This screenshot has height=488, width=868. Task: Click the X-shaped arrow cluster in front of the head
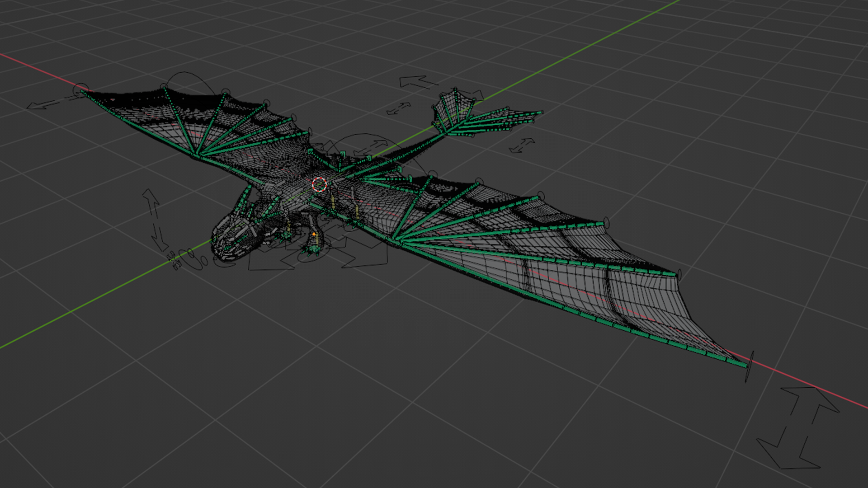174,261
